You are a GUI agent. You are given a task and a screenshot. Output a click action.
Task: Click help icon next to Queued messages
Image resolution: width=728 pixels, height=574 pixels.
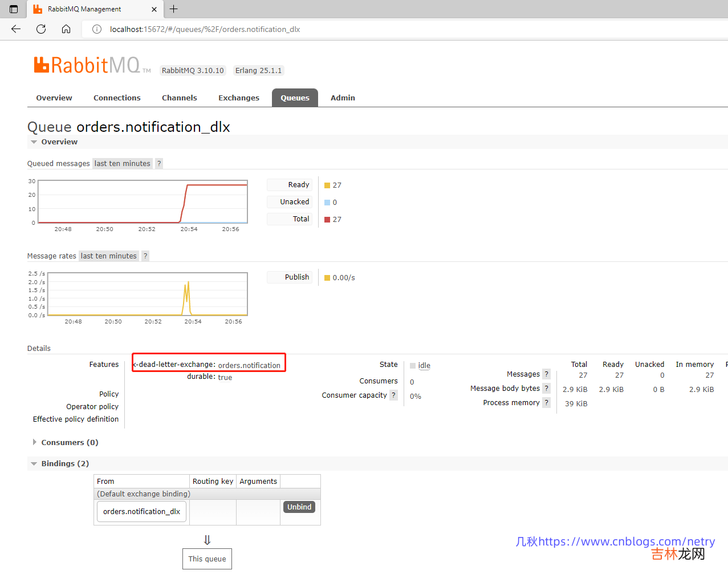pos(159,164)
